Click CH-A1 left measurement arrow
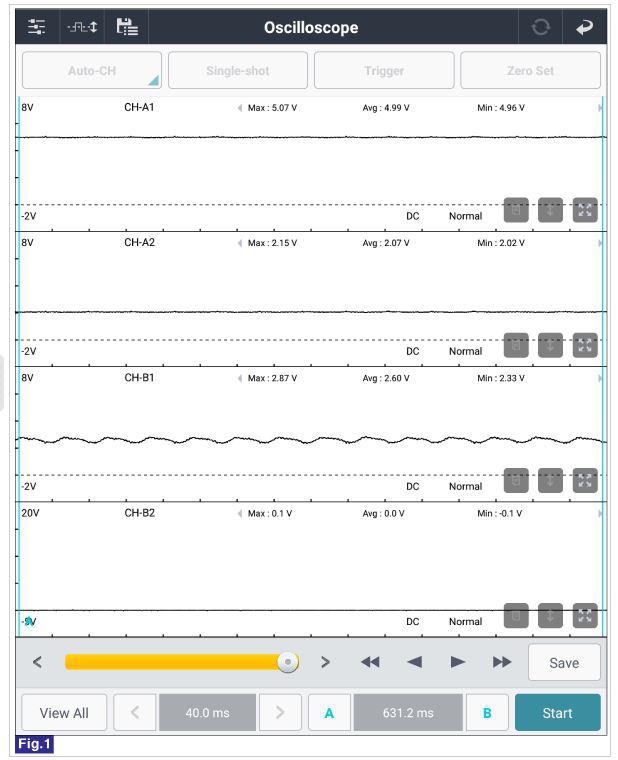The width and height of the screenshot is (618, 760). [x=239, y=108]
